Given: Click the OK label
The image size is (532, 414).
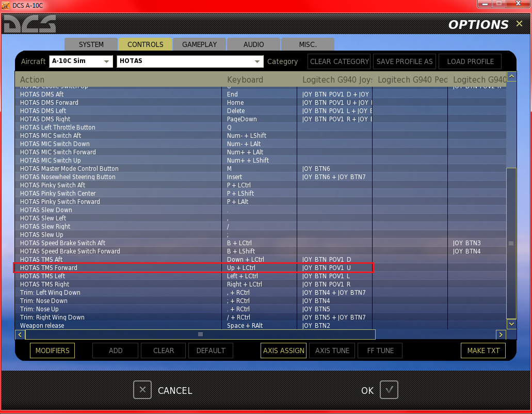Looking at the screenshot, I should [367, 391].
